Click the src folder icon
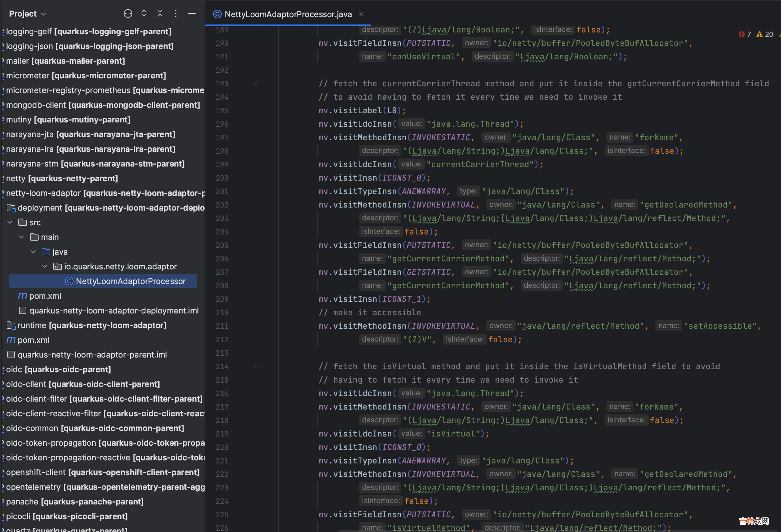 23,222
